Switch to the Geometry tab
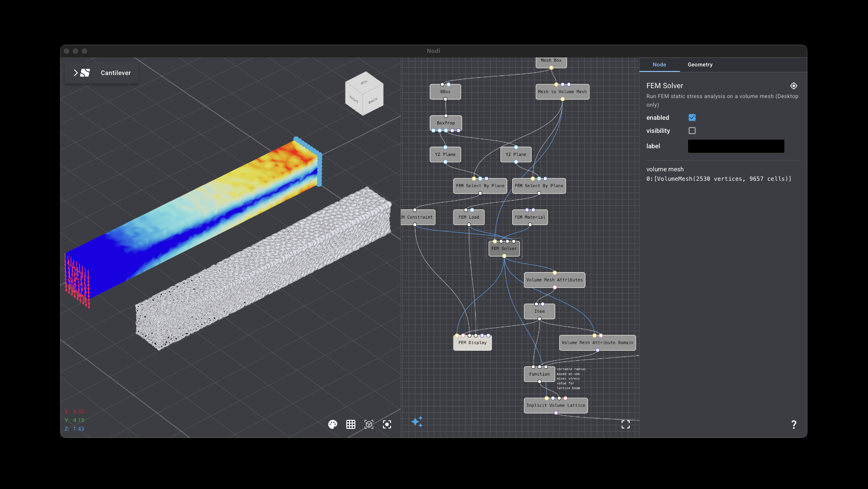This screenshot has width=868, height=489. (x=700, y=65)
